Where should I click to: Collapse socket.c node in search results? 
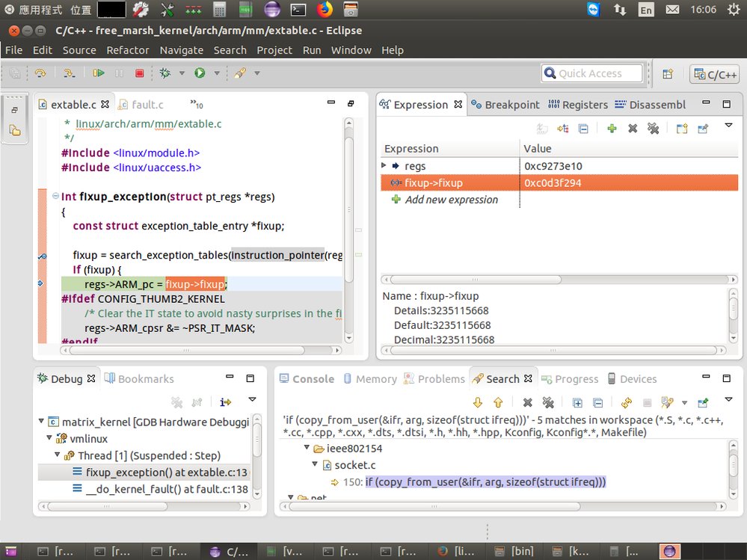[315, 464]
